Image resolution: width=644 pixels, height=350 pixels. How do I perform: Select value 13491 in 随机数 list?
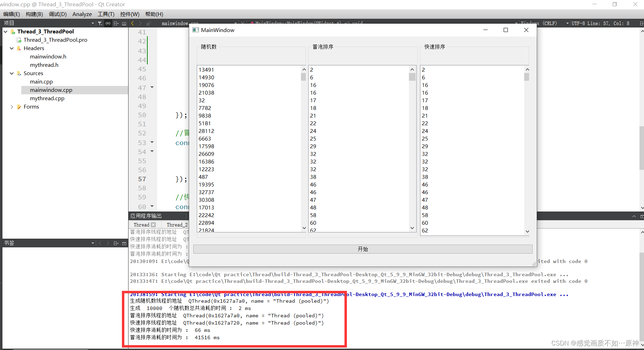(207, 70)
